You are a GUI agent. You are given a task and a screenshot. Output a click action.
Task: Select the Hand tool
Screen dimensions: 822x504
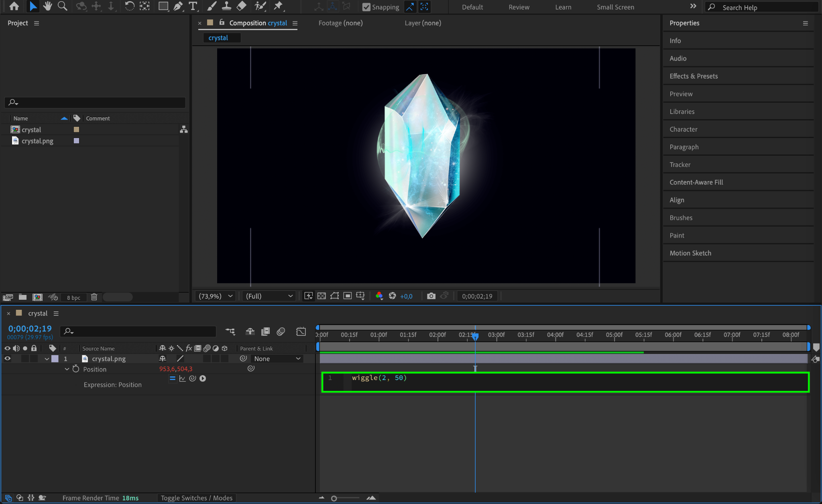[48, 6]
